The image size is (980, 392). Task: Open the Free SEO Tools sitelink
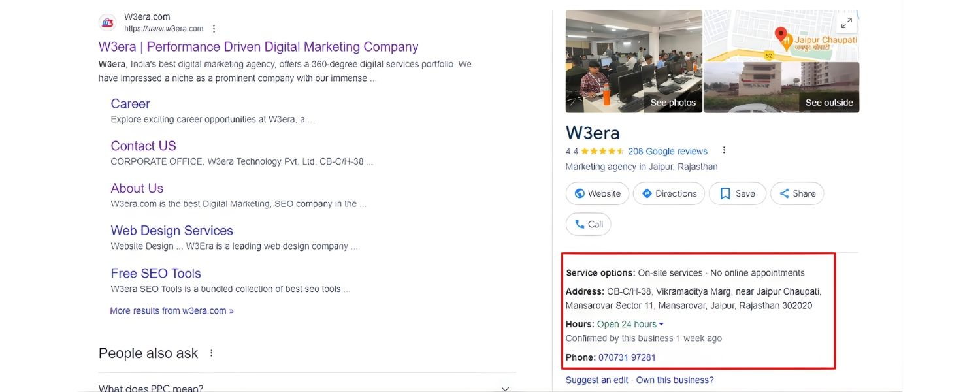155,274
